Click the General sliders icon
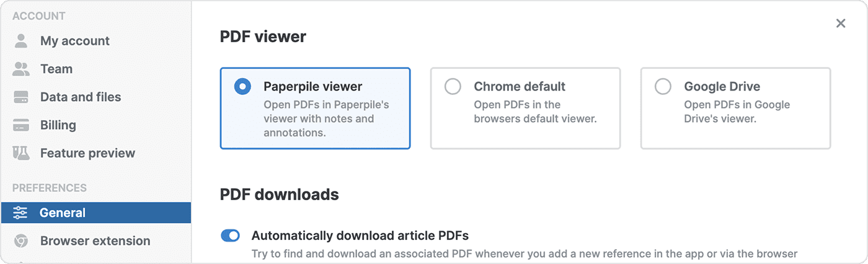 coord(20,213)
